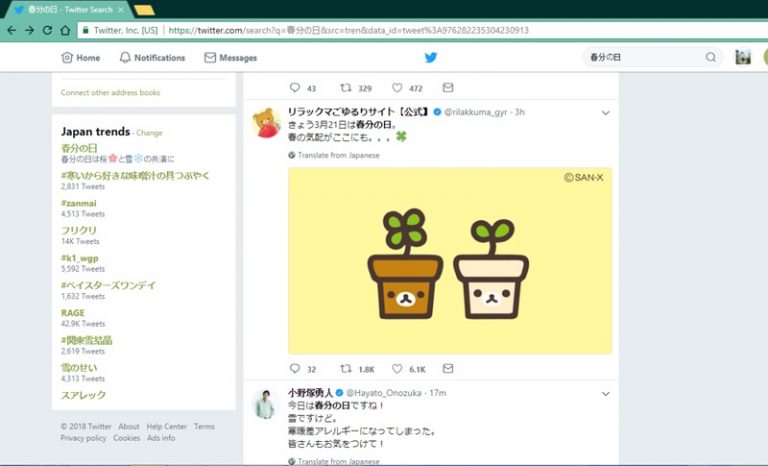Click the verified badge next to 小野塚勇人
This screenshot has width=768, height=466.
[339, 393]
